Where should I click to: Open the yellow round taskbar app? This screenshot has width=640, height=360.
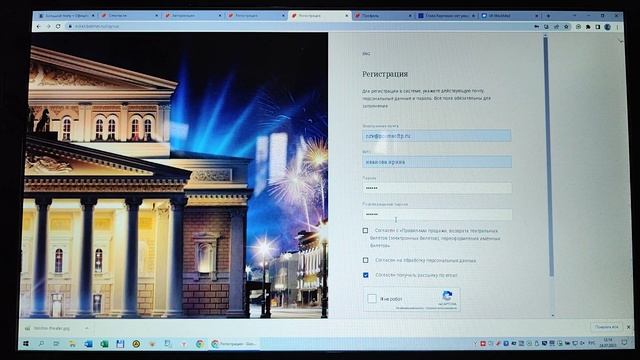pyautogui.click(x=136, y=344)
